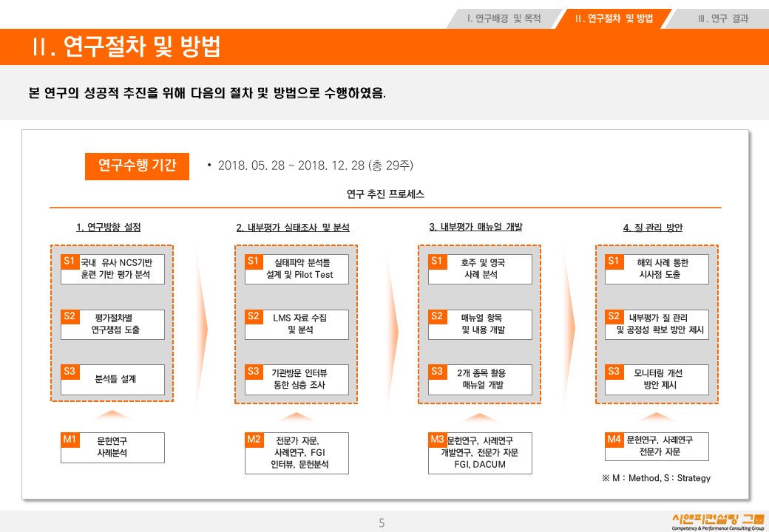This screenshot has height=532, width=769.
Task: Click the 매뉴얼 항목 및 내용 개발 box
Action: click(480, 324)
